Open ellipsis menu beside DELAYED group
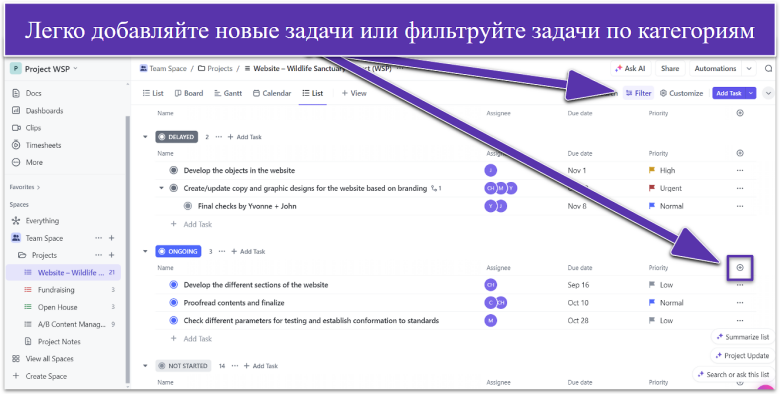The image size is (780, 394). click(x=218, y=137)
